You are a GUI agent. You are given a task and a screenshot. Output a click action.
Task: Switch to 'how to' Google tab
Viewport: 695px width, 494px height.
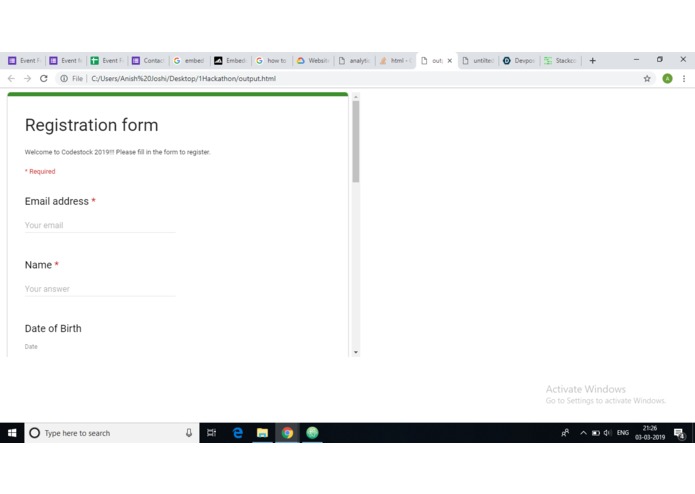click(272, 60)
